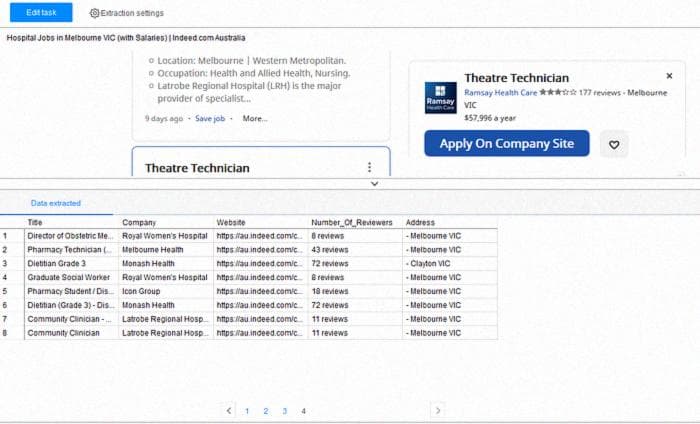Click the Ramsay Health Care star rating
Screen dimensions: 700x424
coord(558,92)
